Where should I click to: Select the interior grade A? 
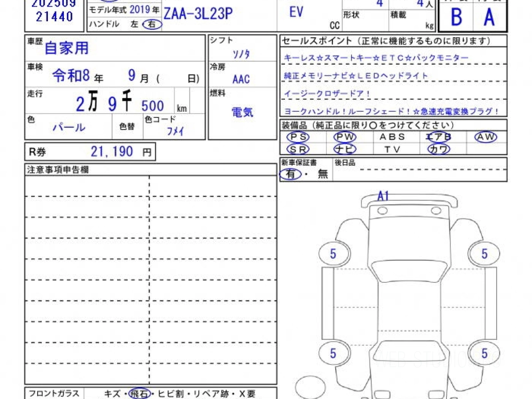(x=489, y=18)
